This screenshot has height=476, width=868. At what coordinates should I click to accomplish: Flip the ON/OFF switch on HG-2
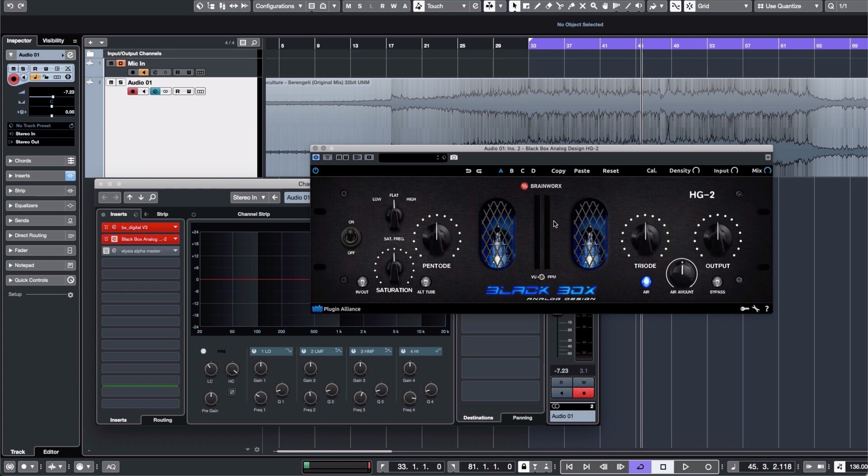(350, 237)
